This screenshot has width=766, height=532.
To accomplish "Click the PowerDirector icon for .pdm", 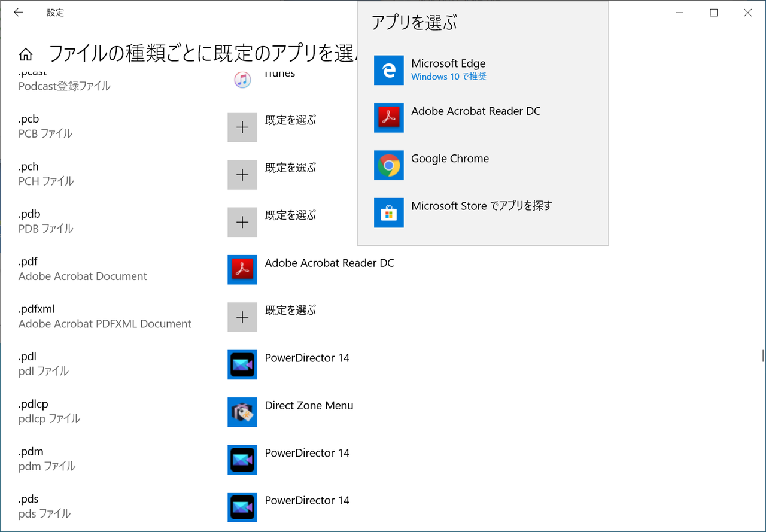I will pyautogui.click(x=242, y=460).
